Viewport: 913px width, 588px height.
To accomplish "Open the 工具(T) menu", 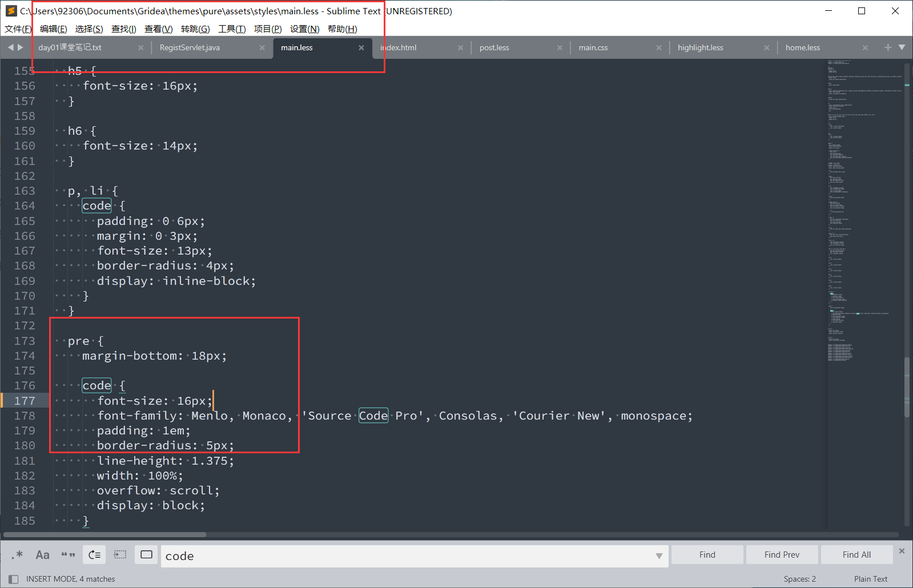I will tap(232, 29).
